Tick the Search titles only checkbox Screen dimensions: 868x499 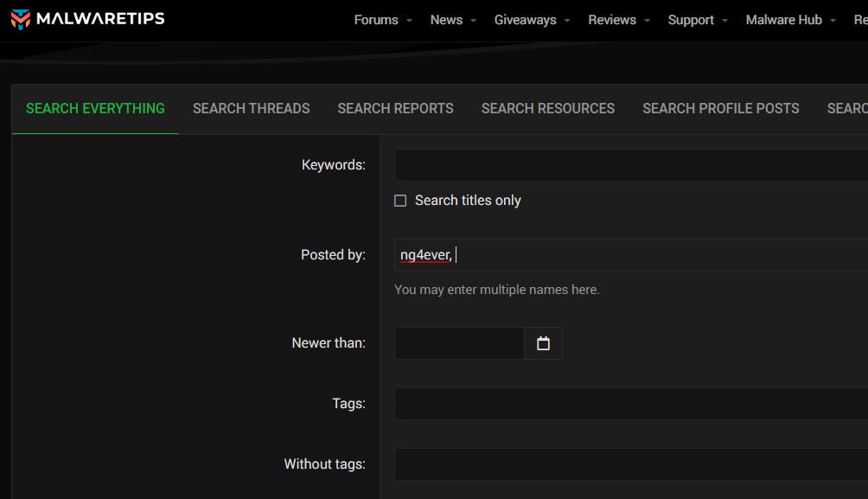pos(400,201)
